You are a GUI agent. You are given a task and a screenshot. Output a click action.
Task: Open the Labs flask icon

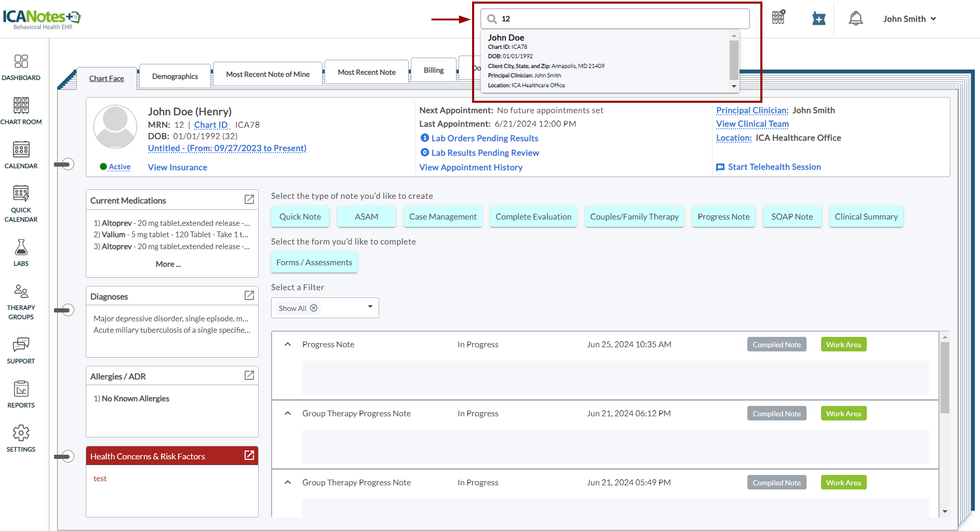21,253
